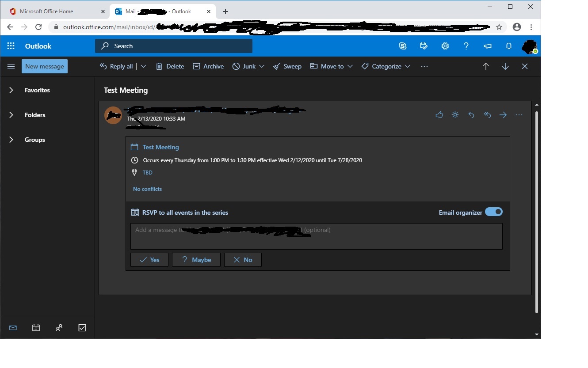Click Delete in the toolbar
The width and height of the screenshot is (588, 368).
[x=170, y=66]
